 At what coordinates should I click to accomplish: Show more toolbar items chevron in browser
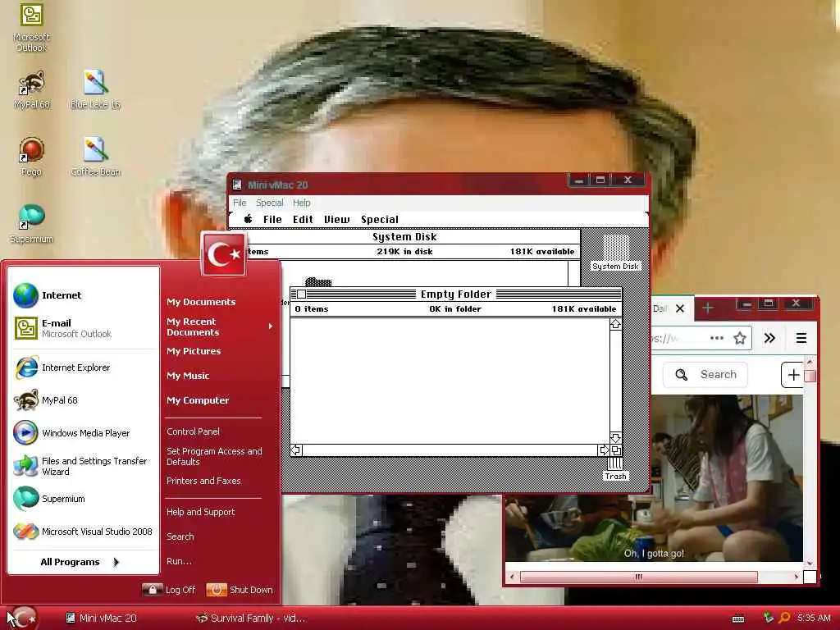pos(769,338)
